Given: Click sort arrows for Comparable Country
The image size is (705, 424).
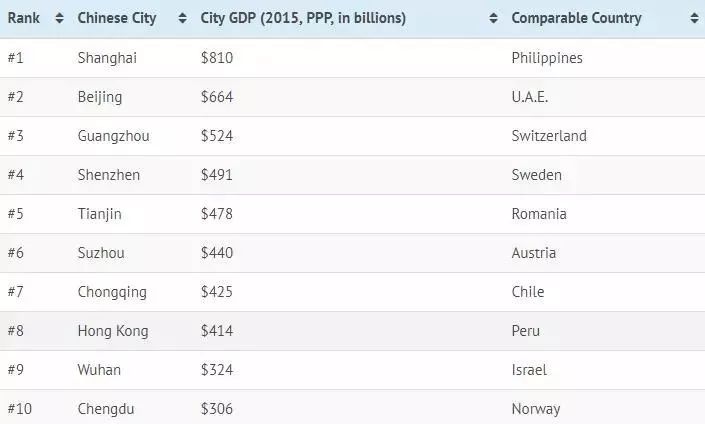Looking at the screenshot, I should [x=694, y=19].
